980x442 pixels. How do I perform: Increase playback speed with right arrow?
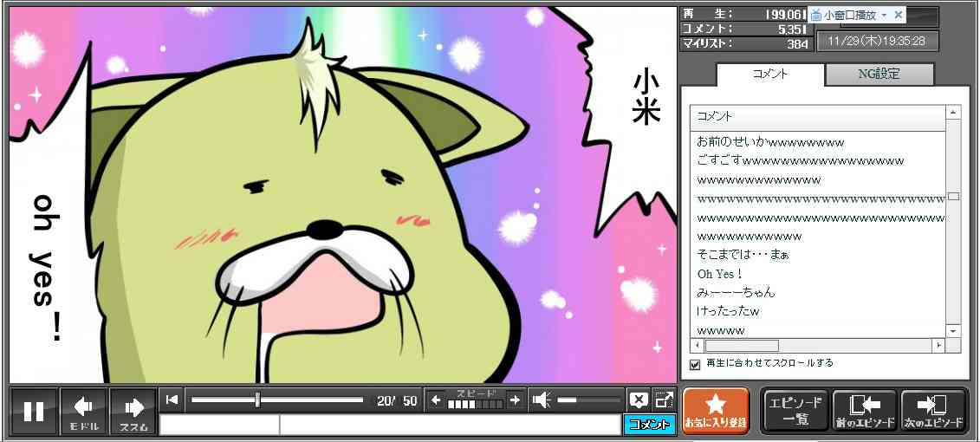coord(515,400)
